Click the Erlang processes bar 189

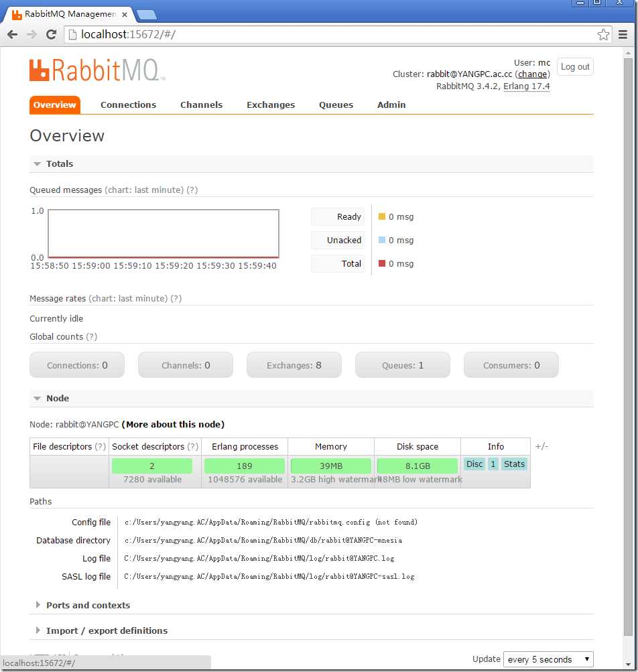245,466
